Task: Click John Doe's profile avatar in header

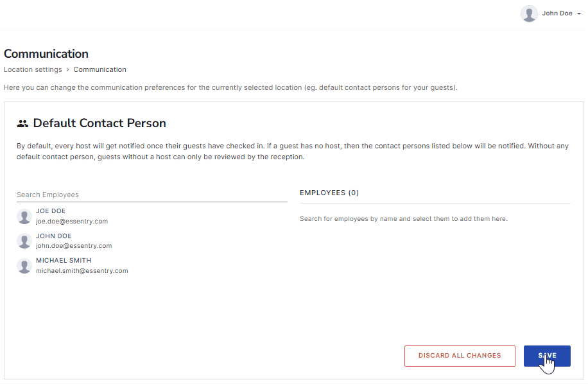Action: [x=529, y=14]
